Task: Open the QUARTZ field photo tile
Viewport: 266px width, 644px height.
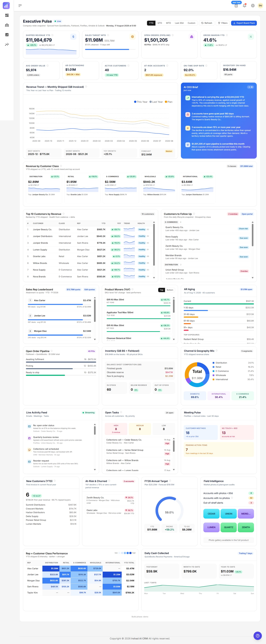Action: tap(228, 527)
